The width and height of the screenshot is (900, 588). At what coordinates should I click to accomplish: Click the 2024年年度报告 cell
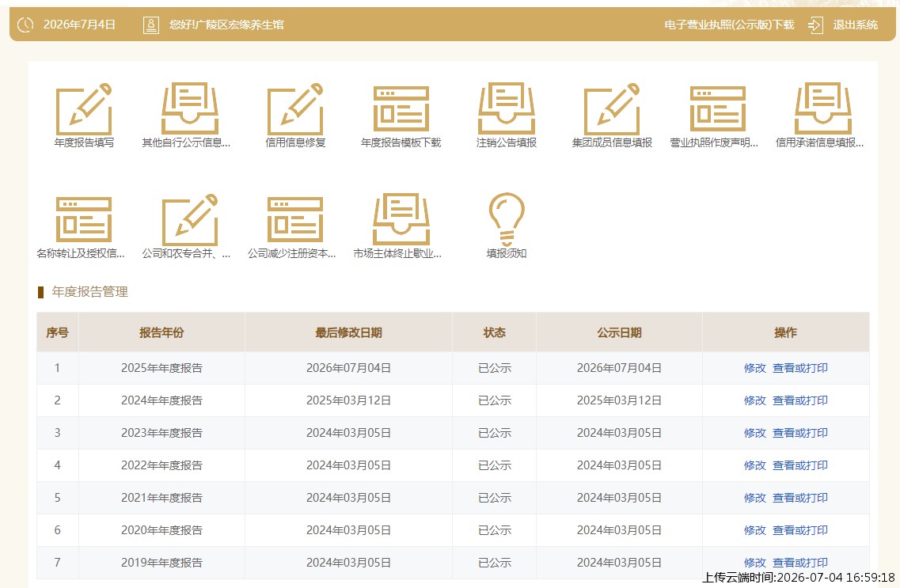point(161,400)
